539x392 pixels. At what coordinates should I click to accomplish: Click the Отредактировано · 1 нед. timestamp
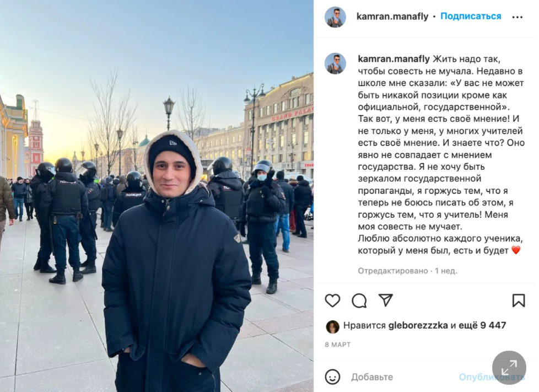(x=407, y=271)
